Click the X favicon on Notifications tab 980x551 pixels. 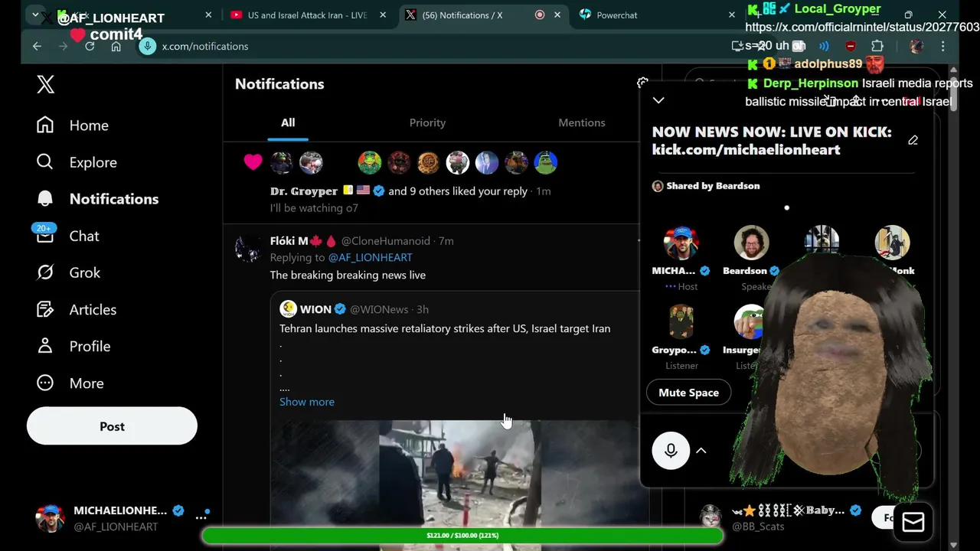(410, 15)
